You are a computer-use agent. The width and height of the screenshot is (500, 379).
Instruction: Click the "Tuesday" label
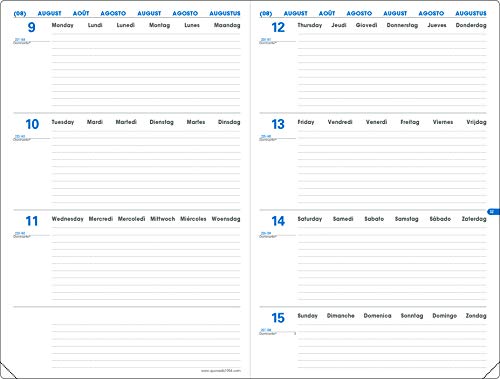[63, 122]
